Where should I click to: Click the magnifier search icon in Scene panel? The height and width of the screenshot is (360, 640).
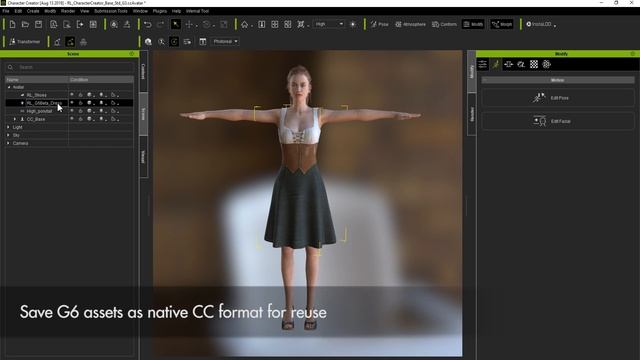tap(11, 67)
